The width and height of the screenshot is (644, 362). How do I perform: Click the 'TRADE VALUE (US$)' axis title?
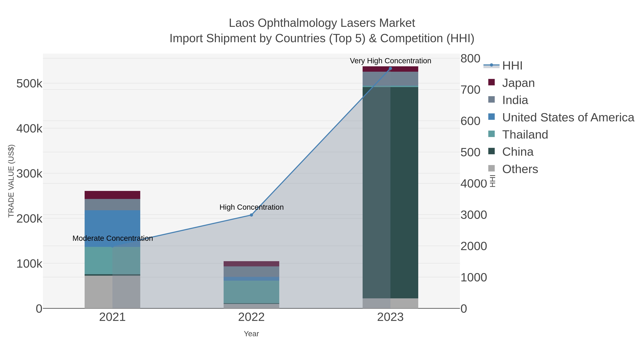pos(11,181)
